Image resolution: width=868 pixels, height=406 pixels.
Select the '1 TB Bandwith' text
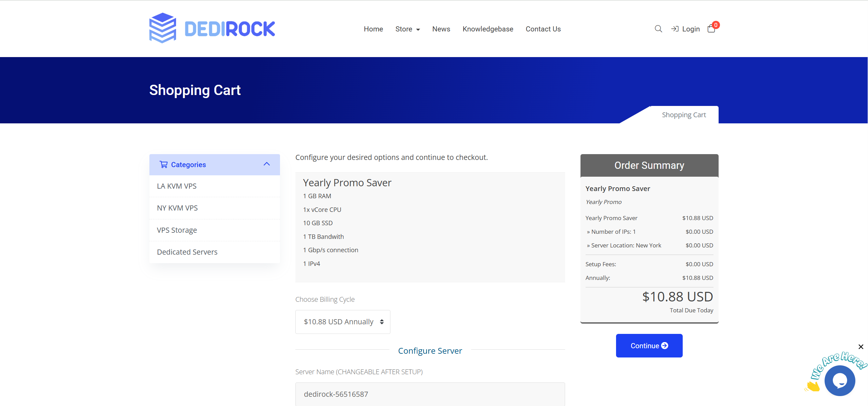(x=323, y=237)
